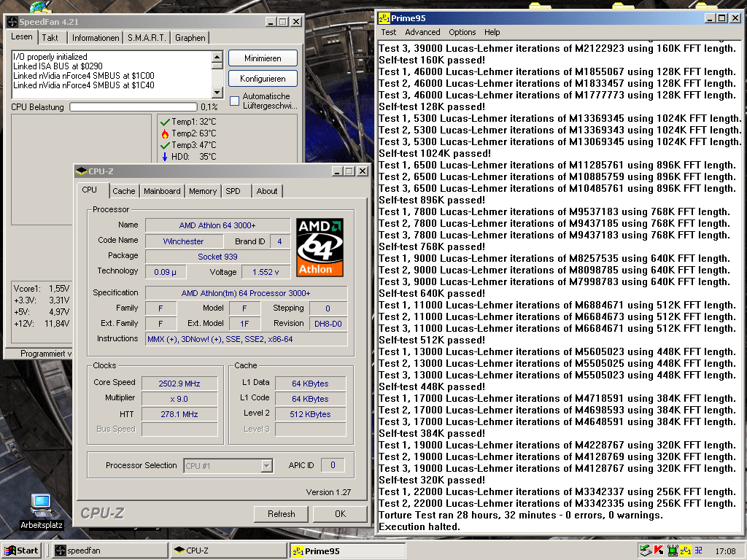Image resolution: width=747 pixels, height=560 pixels.
Task: Click the Multiplier x 9.0 field
Action: [179, 399]
